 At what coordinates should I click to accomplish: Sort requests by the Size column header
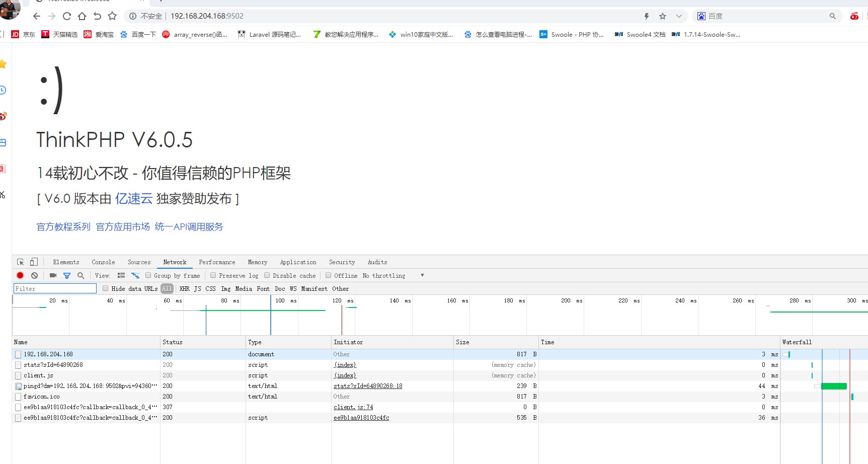coord(496,342)
